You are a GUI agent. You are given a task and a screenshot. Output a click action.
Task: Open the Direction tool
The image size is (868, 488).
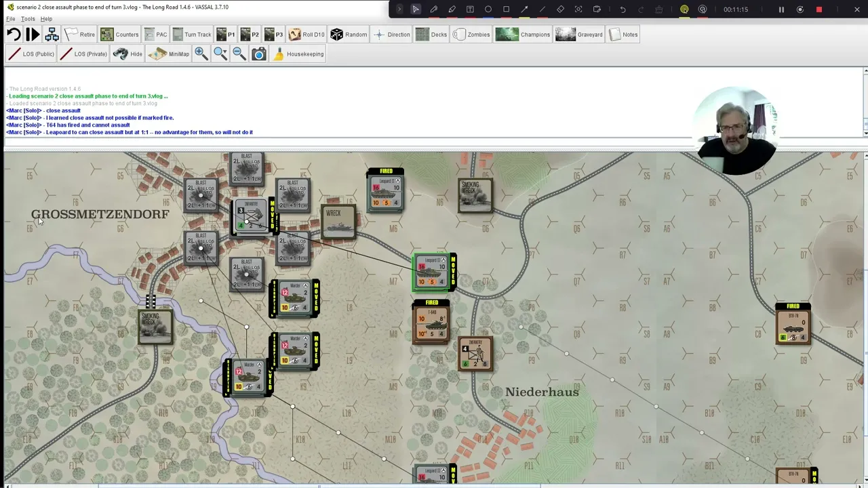click(x=391, y=35)
